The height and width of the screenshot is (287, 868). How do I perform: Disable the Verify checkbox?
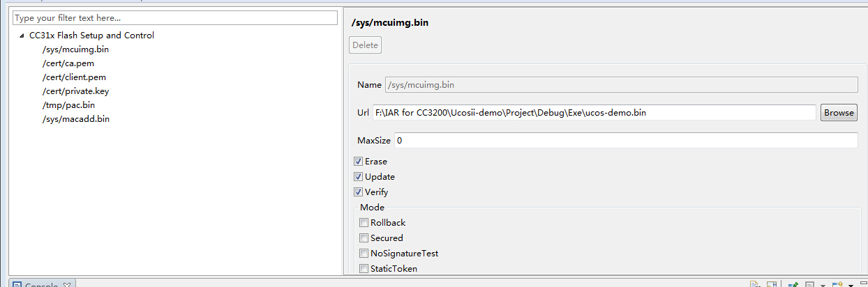point(359,192)
